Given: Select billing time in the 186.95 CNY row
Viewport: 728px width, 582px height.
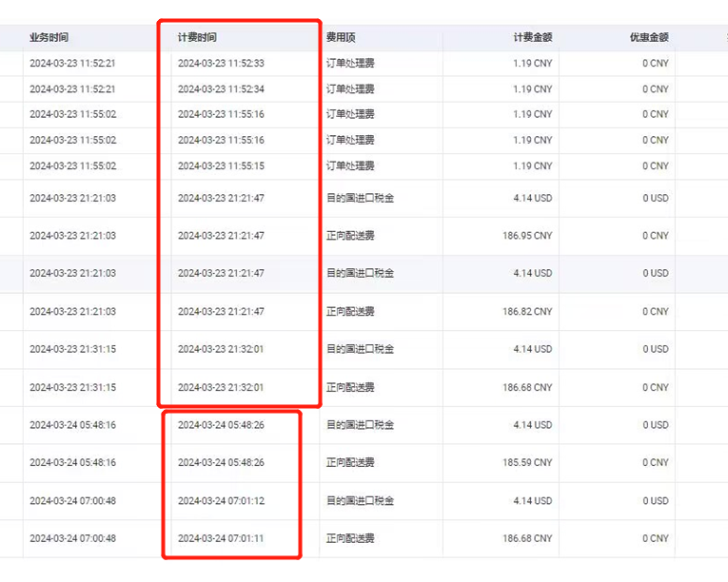Looking at the screenshot, I should (x=221, y=236).
